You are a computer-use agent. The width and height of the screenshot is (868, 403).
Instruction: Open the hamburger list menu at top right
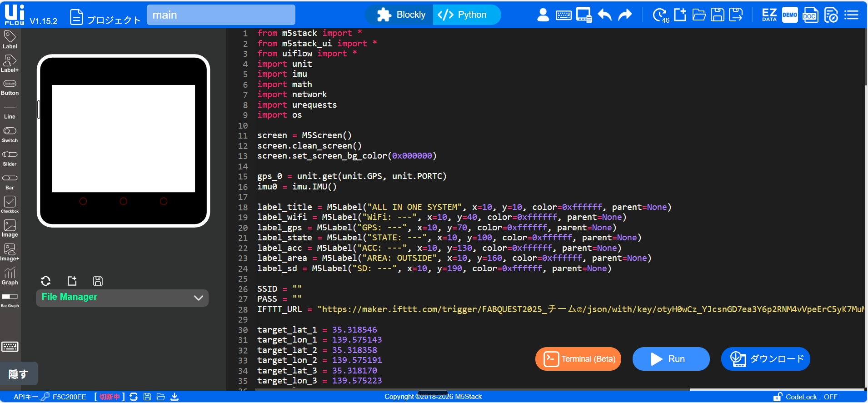point(851,15)
